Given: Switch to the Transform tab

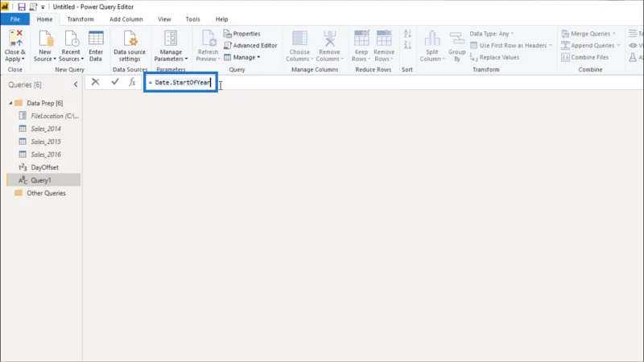Looking at the screenshot, I should click(x=80, y=19).
